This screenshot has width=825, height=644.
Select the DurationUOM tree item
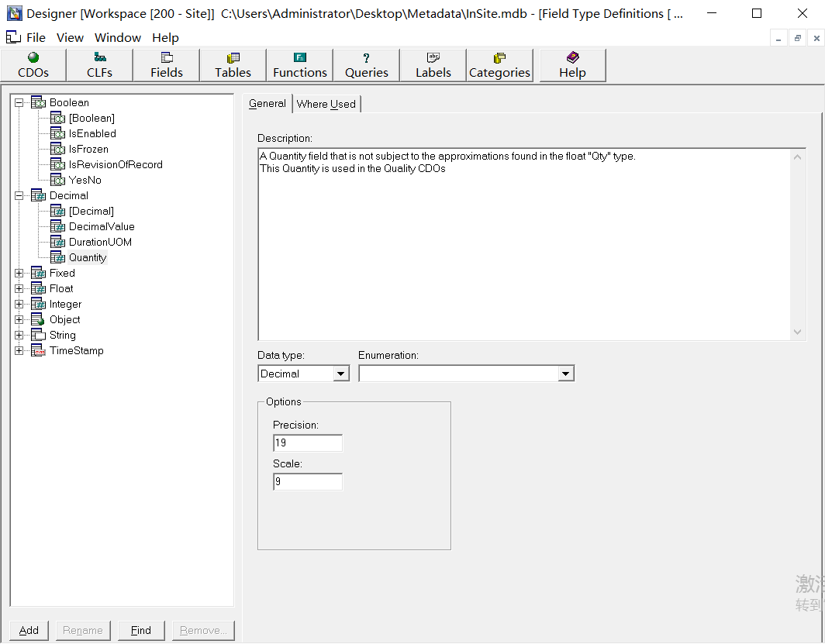[x=100, y=242]
